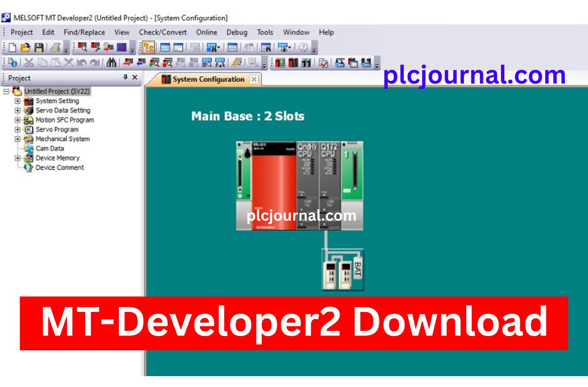Click the red X Delete icon
Image resolution: width=588 pixels, height=387 pixels.
(x=68, y=63)
